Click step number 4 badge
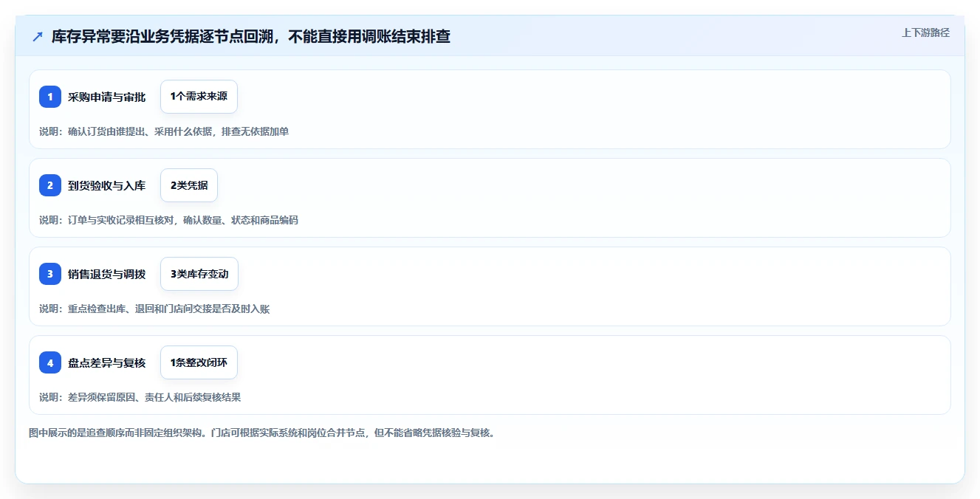 pos(50,362)
